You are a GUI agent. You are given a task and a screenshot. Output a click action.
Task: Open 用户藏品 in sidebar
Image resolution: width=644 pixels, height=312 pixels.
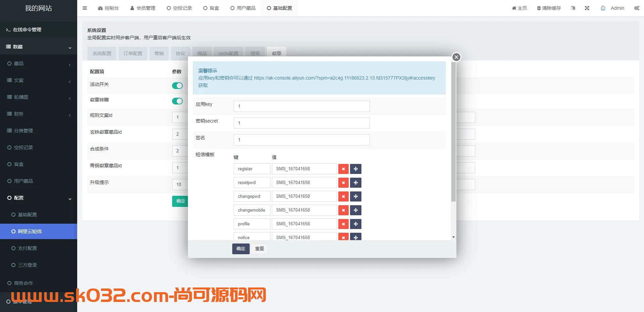click(39, 181)
